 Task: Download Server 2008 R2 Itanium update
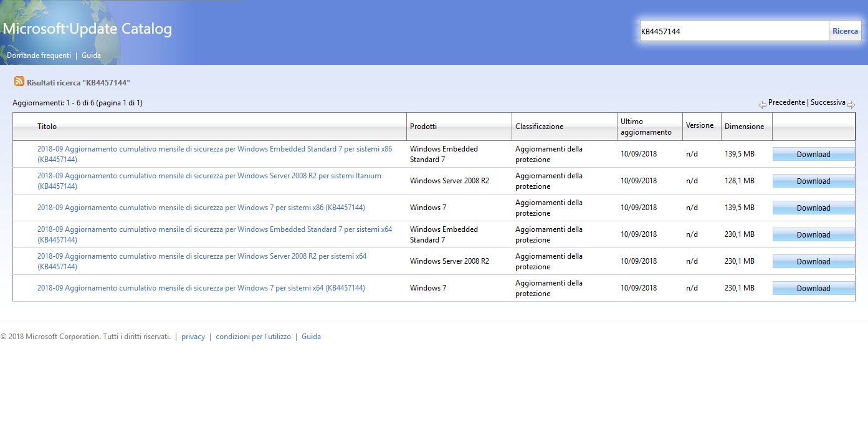pos(813,181)
